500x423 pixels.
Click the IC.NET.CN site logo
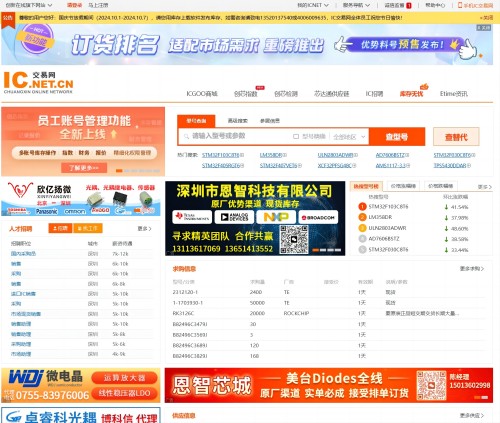(x=38, y=83)
